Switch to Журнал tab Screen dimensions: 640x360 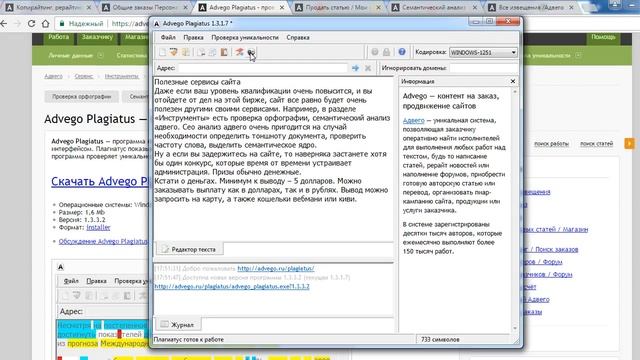[x=178, y=325]
